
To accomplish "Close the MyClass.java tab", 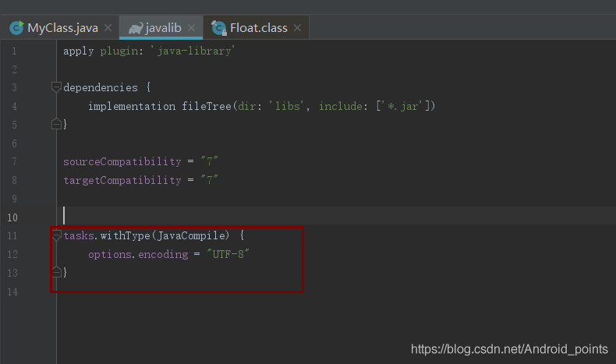I will click(108, 28).
